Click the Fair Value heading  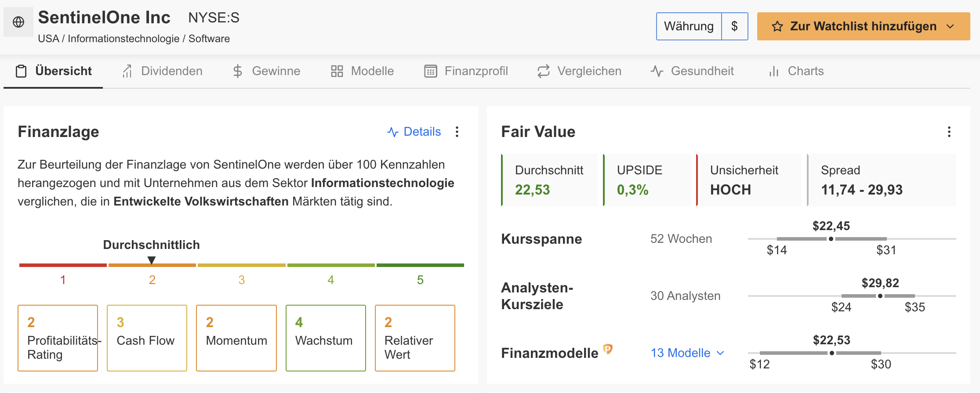coord(538,132)
